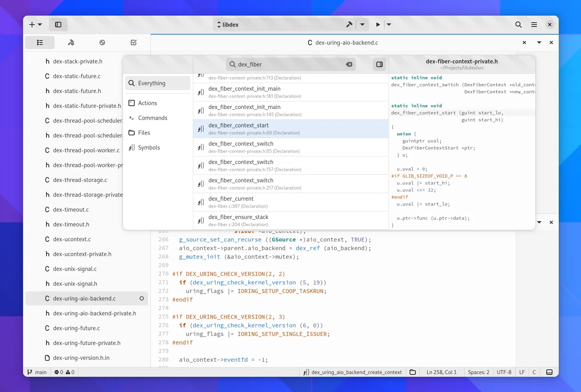Open the Spaces: 2 indentation selector
The image size is (581, 392).
click(478, 372)
